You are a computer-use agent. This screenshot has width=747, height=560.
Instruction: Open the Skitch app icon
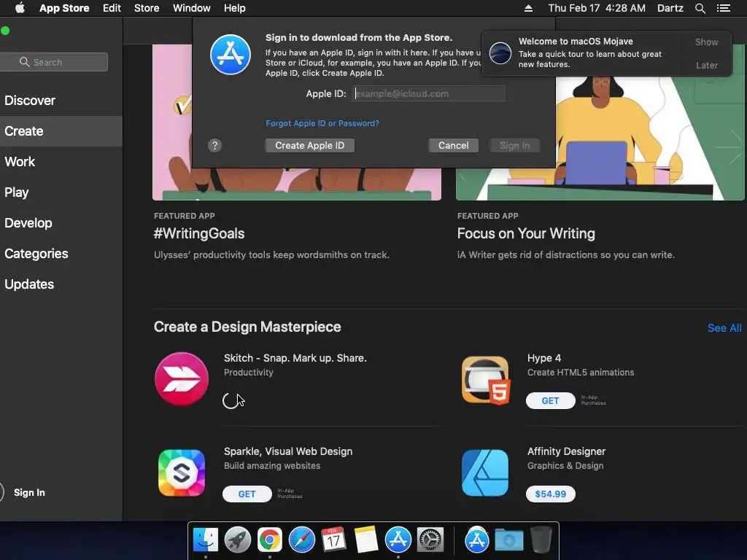(x=182, y=379)
